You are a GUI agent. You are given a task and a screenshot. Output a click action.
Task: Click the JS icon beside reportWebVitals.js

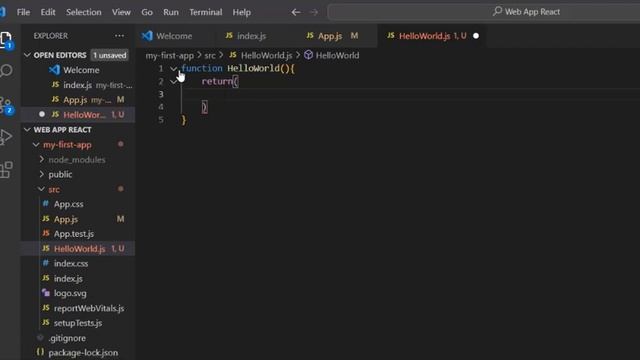point(46,308)
